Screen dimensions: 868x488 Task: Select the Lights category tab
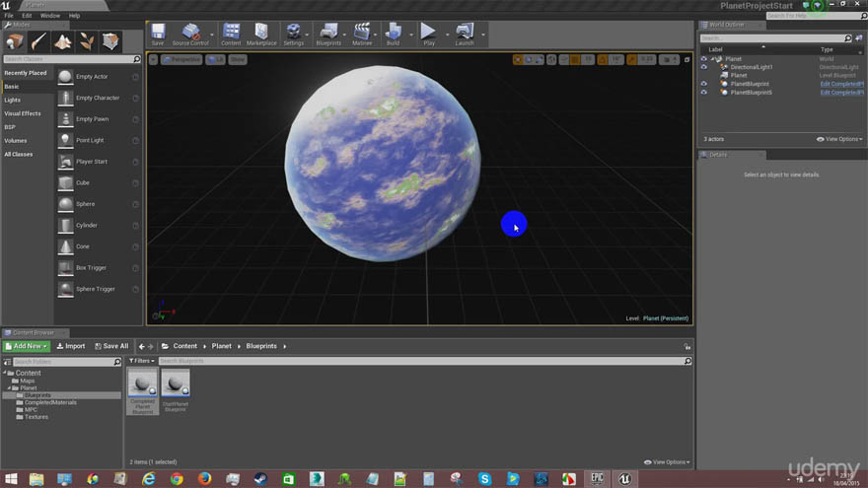(x=12, y=101)
